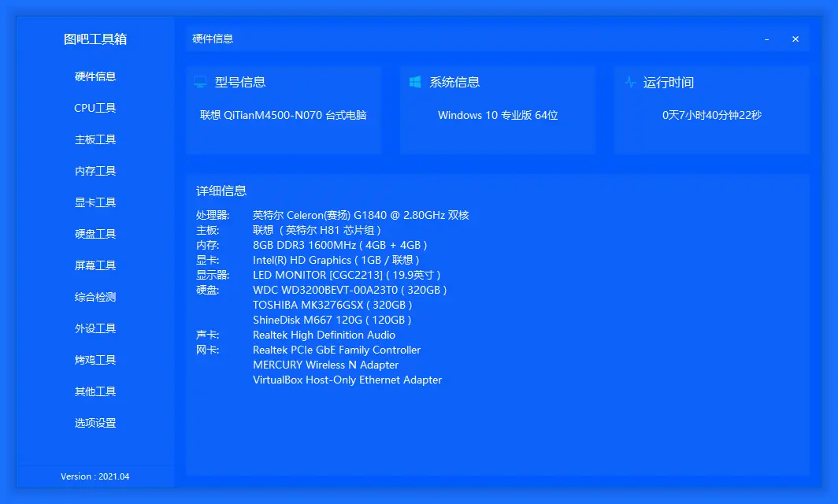Click the 联想 H81 芯片组 motherboard line
This screenshot has width=838, height=504.
[317, 230]
